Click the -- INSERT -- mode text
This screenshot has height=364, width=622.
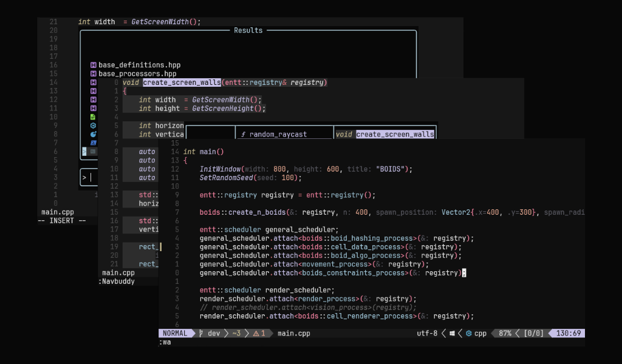pyautogui.click(x=61, y=221)
